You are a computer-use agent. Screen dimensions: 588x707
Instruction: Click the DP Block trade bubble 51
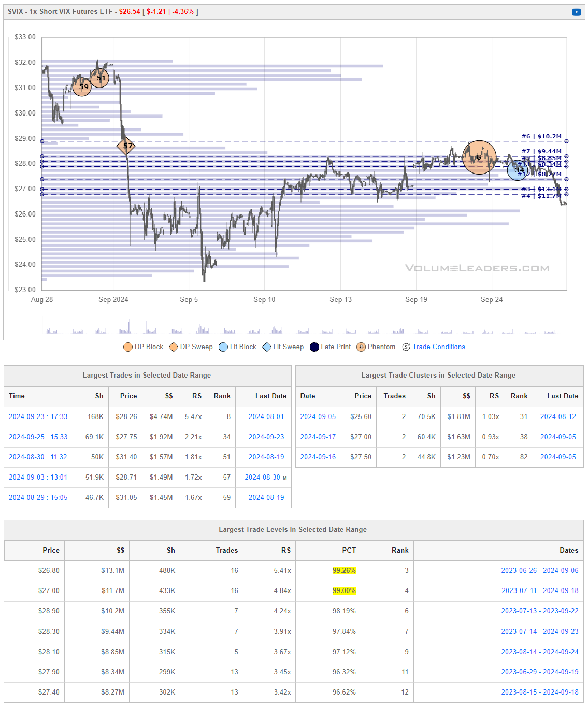(99, 78)
